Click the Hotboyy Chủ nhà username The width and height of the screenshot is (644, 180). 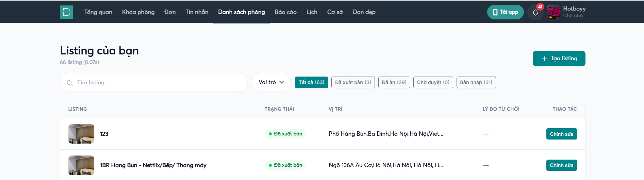coord(574,12)
